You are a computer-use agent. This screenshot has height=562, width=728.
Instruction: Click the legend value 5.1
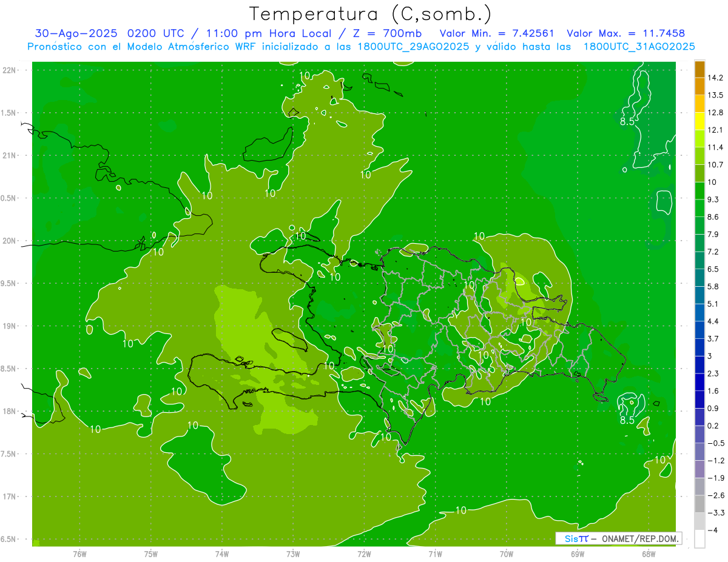(713, 304)
